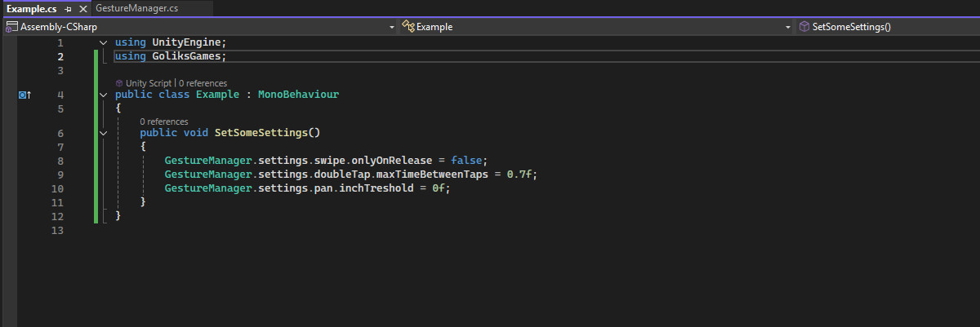The height and width of the screenshot is (327, 980).
Task: Close the Example.cs tab
Action: (82, 8)
